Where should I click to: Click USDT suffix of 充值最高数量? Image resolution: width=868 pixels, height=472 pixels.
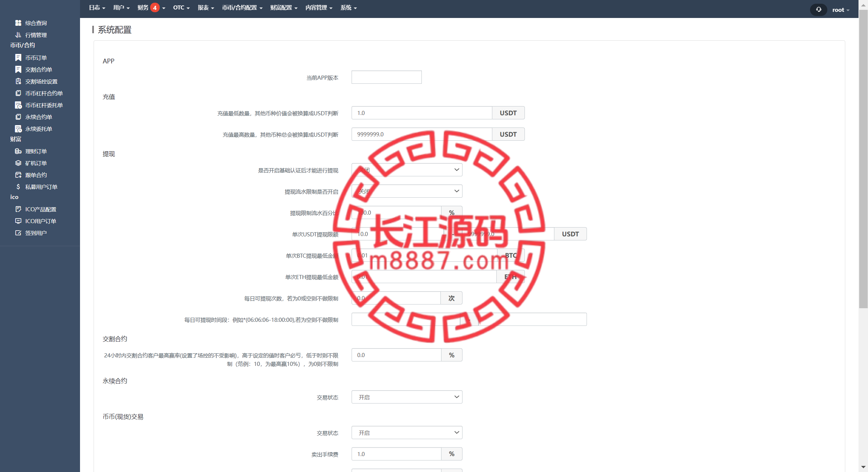coord(508,134)
